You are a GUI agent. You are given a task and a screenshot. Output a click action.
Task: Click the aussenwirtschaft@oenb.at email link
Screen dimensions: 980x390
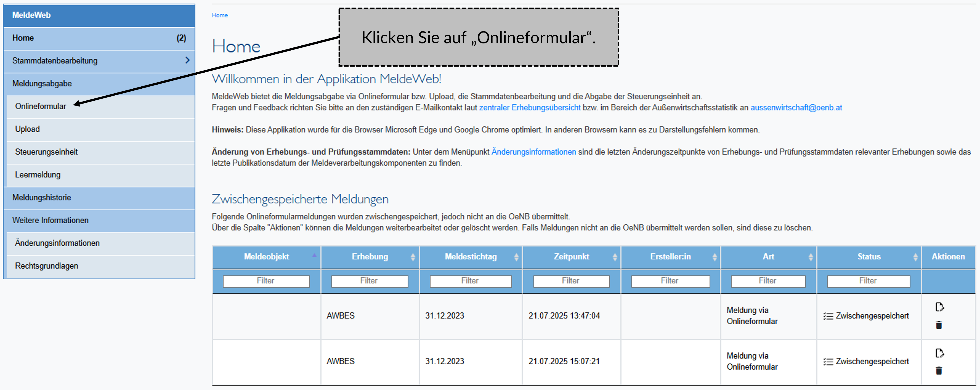[x=796, y=108]
